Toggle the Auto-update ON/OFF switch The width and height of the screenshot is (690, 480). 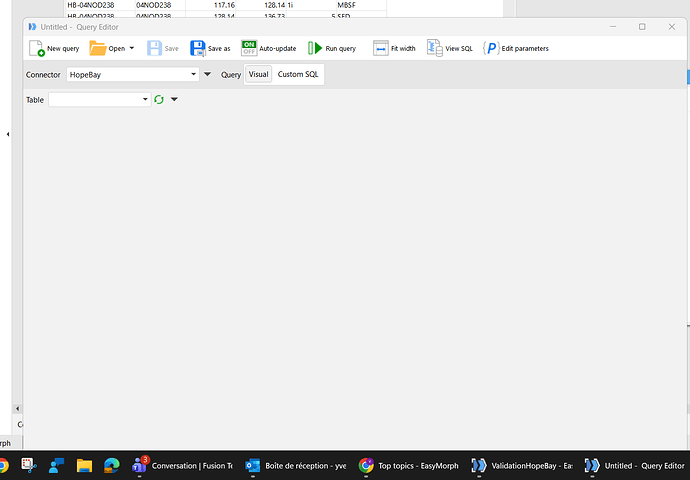pos(249,48)
